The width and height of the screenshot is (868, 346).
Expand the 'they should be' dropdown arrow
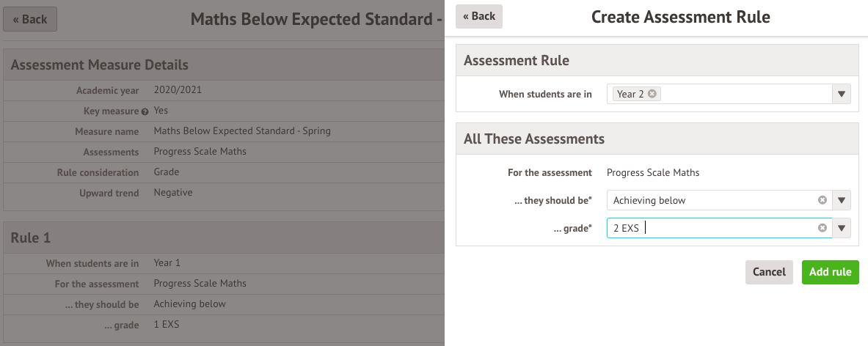pyautogui.click(x=842, y=200)
